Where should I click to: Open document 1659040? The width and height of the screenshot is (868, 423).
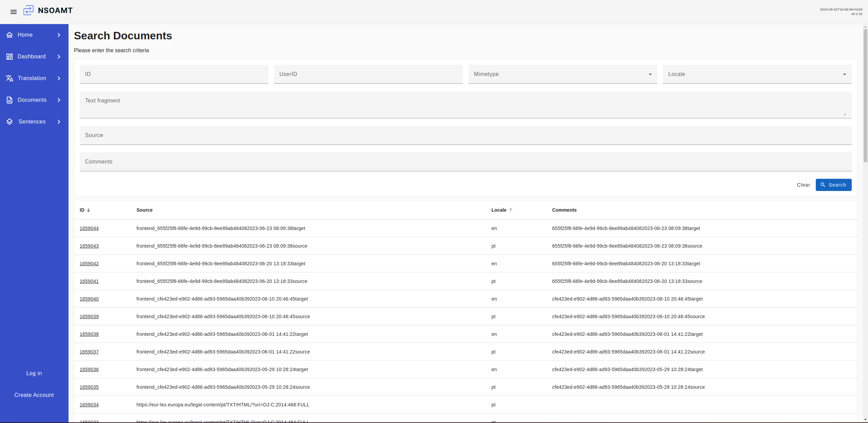click(89, 299)
